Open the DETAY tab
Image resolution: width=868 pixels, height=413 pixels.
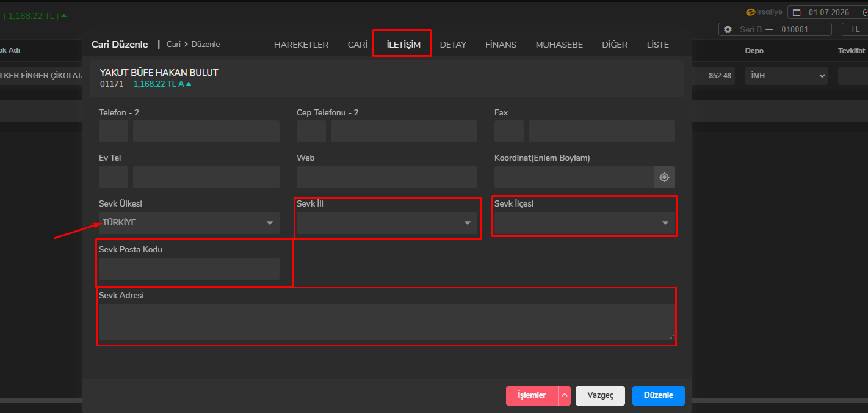click(453, 45)
